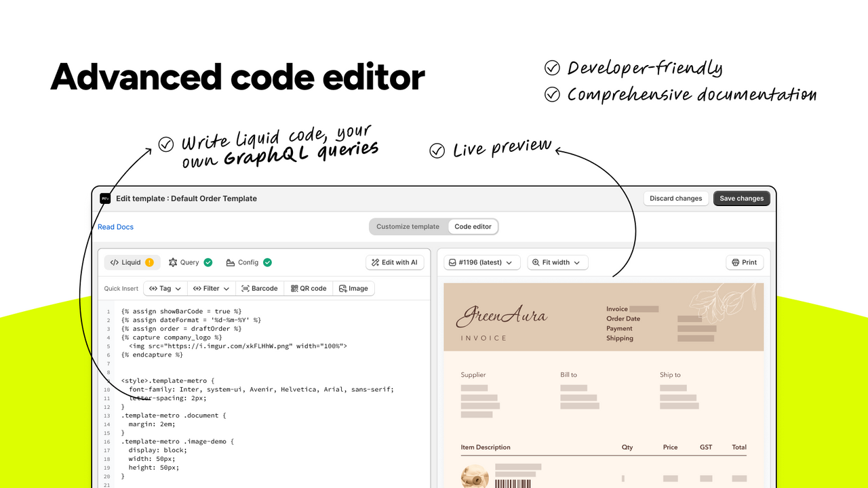Click the Ship to heading in preview
Screen dimensions: 868x488
tap(670, 375)
